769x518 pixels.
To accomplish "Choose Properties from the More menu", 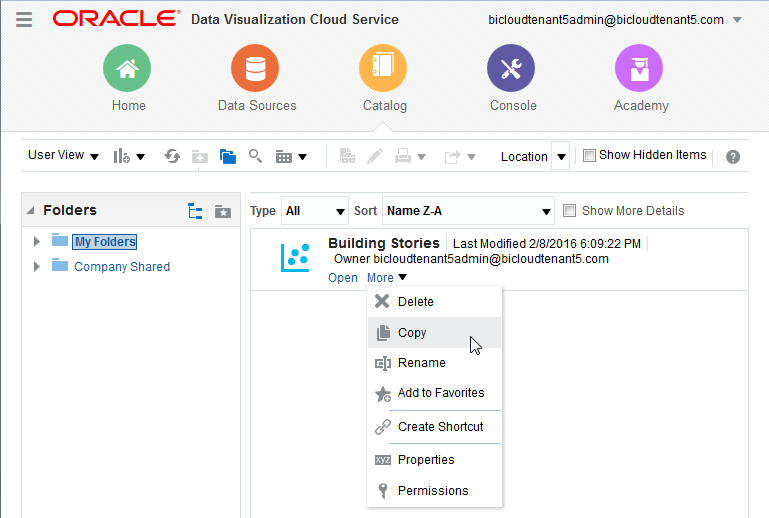I will [435, 460].
